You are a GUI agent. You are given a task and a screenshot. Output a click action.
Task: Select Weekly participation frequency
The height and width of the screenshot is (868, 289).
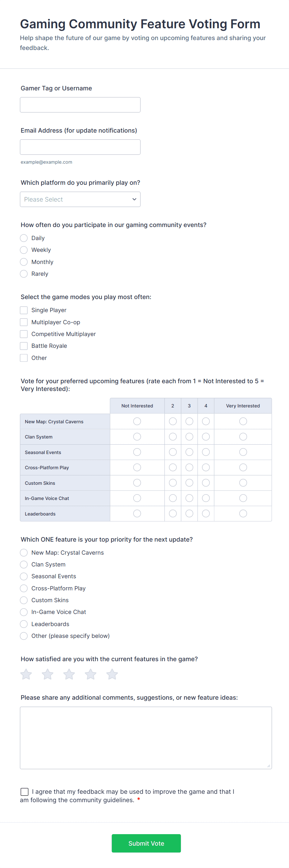pos(24,250)
